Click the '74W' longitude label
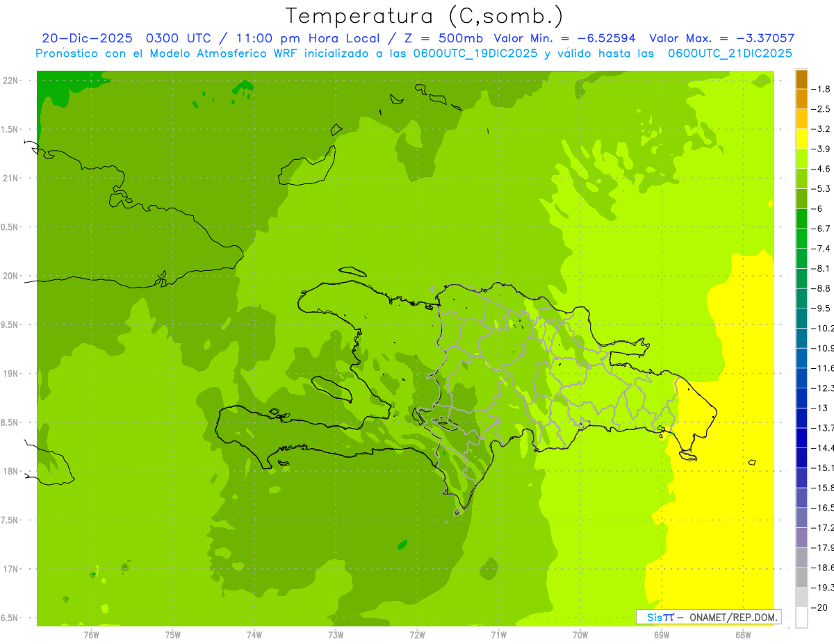Screen dimensions: 834x644 coord(254,634)
